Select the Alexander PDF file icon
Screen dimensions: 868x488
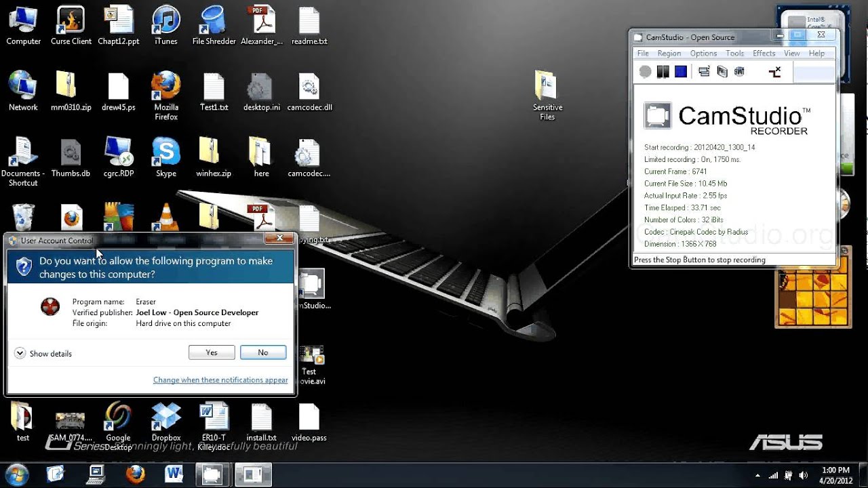click(x=261, y=26)
